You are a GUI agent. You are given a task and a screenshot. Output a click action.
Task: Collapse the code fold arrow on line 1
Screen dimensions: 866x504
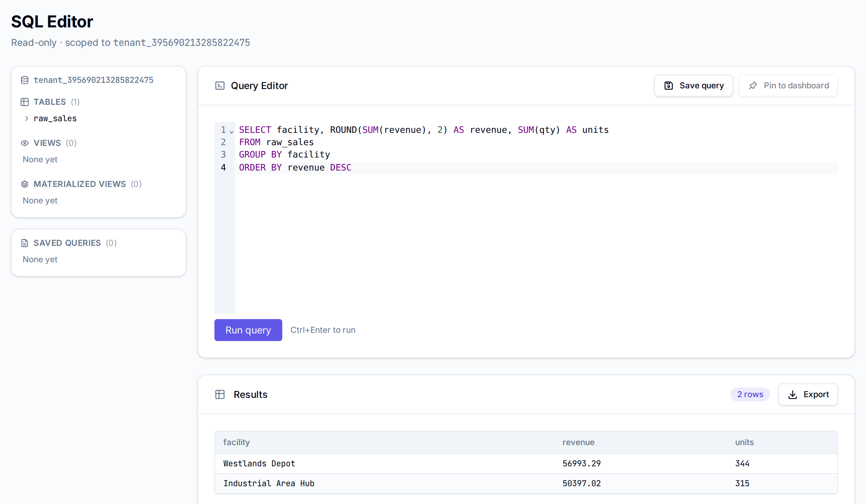(x=232, y=131)
